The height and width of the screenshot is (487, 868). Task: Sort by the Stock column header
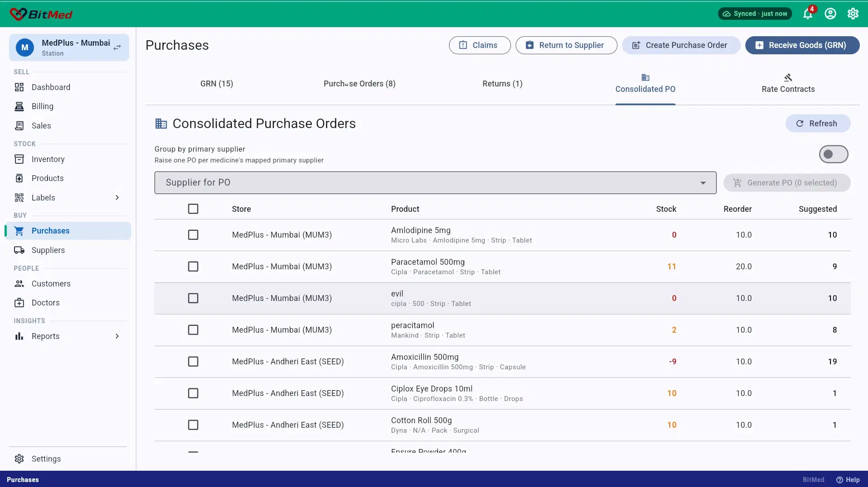(x=666, y=209)
